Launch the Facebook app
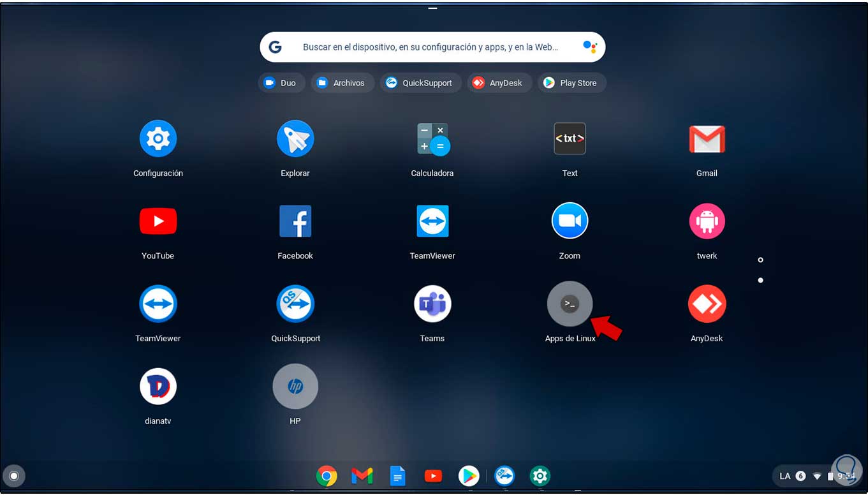The width and height of the screenshot is (868, 495). pos(295,221)
